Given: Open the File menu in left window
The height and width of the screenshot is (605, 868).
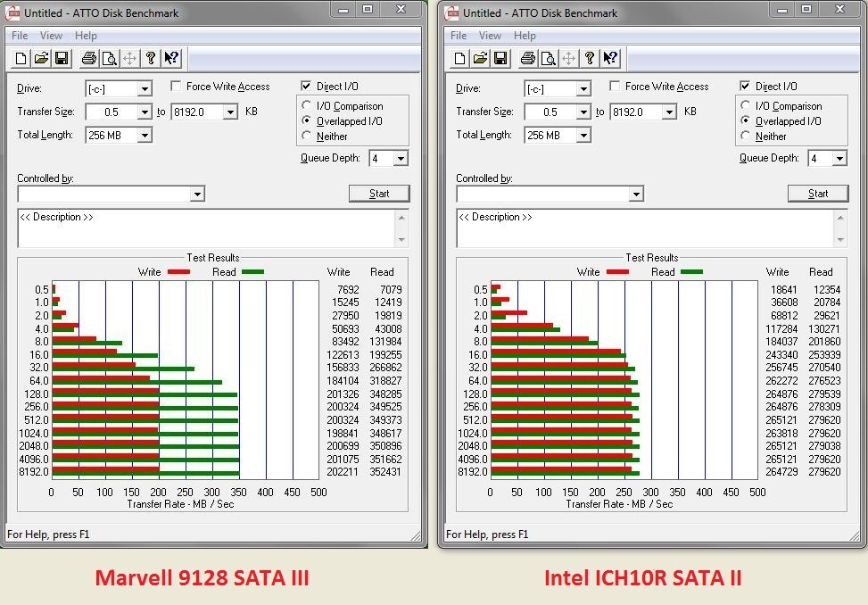Looking at the screenshot, I should (20, 36).
